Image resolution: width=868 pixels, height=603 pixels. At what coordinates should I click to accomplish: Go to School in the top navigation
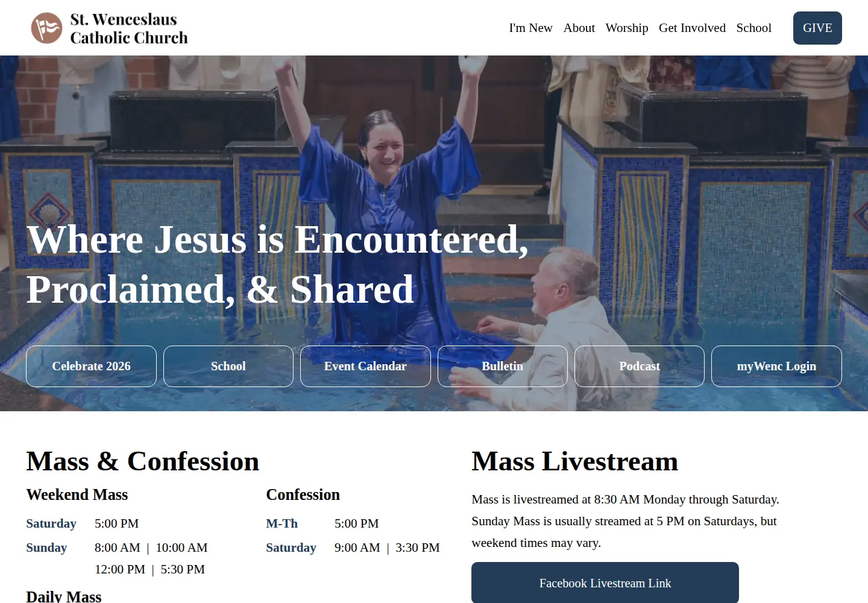[x=753, y=28]
